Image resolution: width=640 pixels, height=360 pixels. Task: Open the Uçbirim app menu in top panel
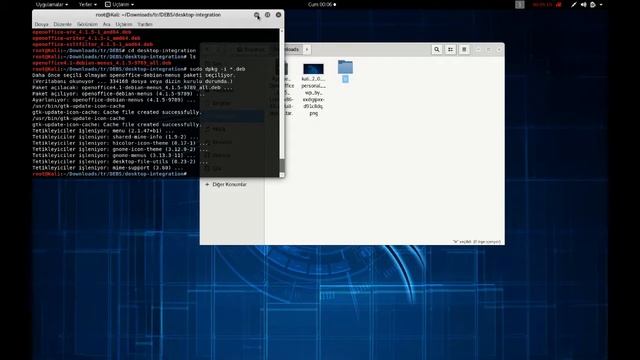tap(119, 4)
